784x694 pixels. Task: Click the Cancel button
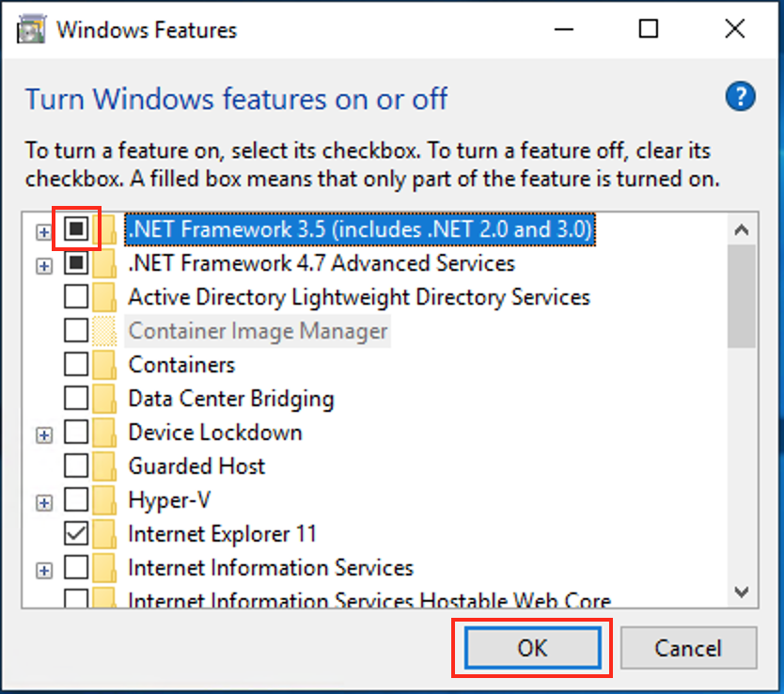(688, 648)
